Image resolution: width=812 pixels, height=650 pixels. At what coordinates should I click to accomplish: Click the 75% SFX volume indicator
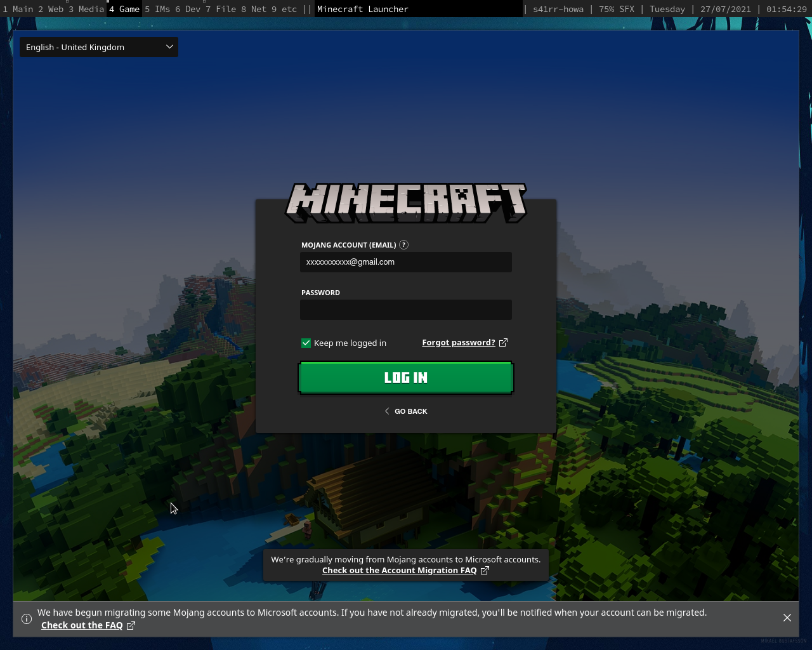[x=617, y=9]
